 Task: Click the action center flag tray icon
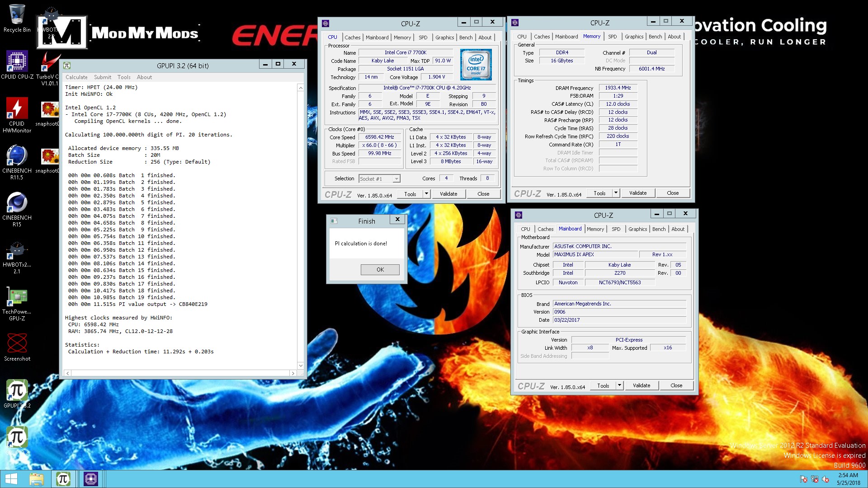tap(803, 479)
